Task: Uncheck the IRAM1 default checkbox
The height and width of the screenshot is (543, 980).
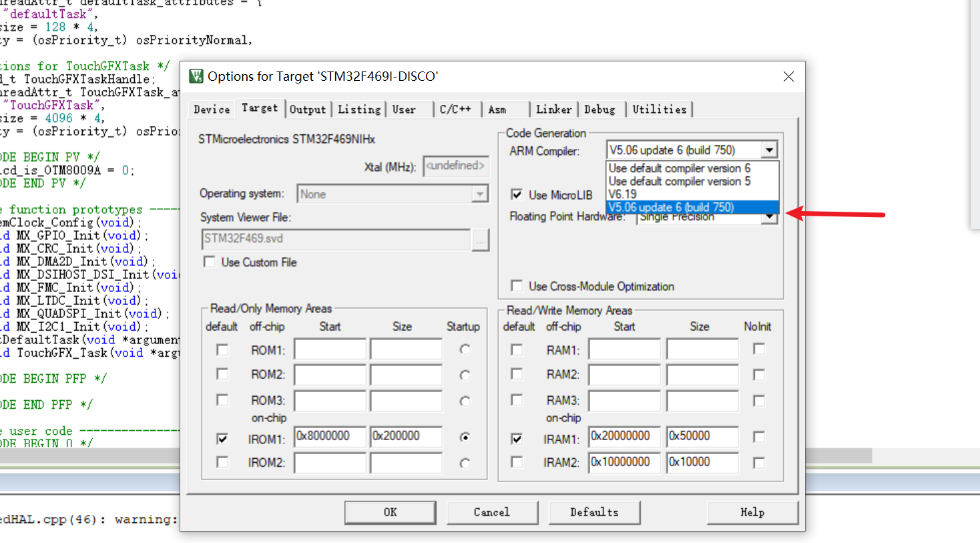Action: [x=517, y=438]
